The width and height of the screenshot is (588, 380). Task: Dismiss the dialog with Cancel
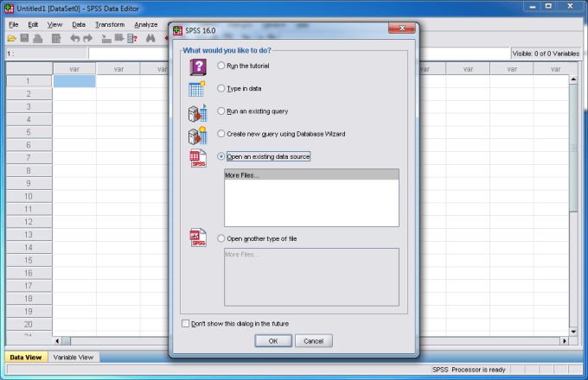(314, 340)
